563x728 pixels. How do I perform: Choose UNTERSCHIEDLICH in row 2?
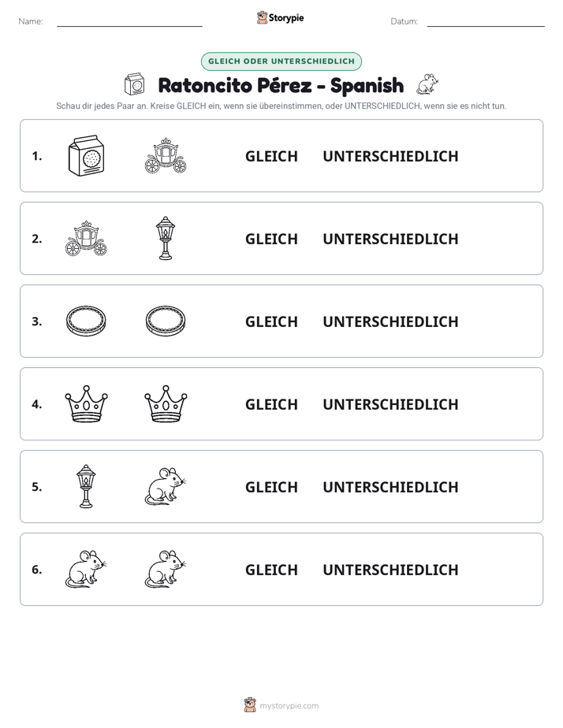[x=390, y=239]
